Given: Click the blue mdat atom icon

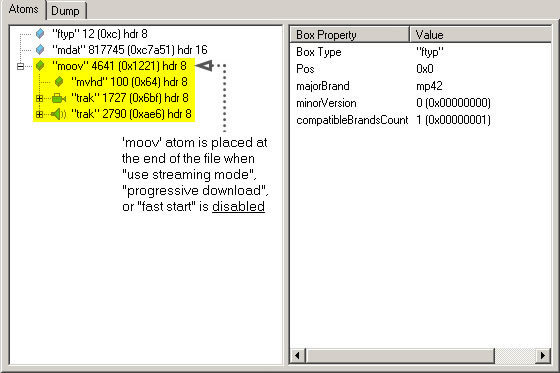Looking at the screenshot, I should coord(40,50).
